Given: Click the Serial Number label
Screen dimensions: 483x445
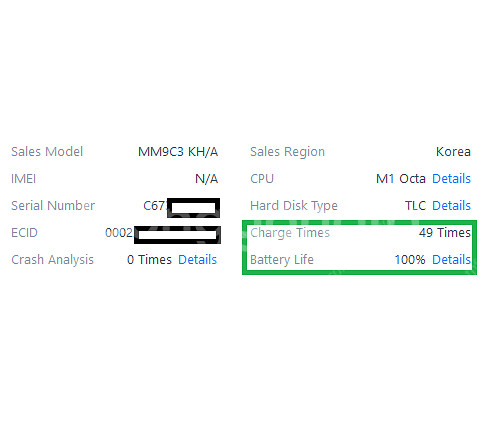Looking at the screenshot, I should (x=53, y=206).
